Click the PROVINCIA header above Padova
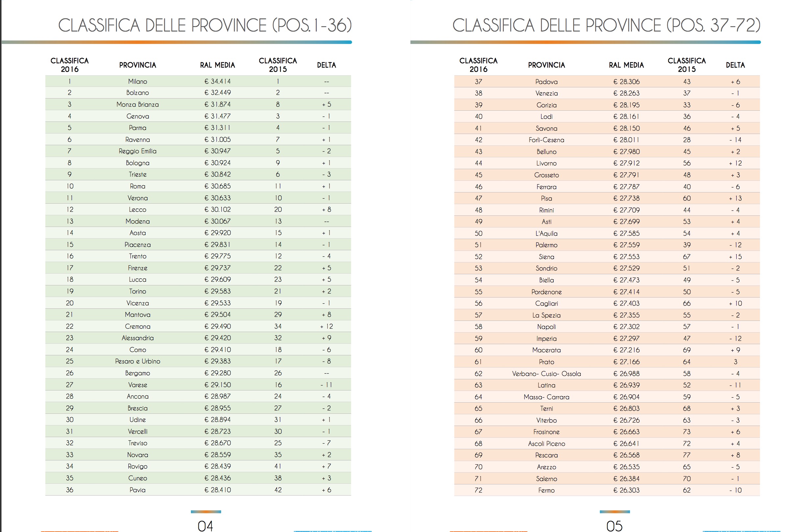Viewport: 807px width, 532px height. (546, 65)
